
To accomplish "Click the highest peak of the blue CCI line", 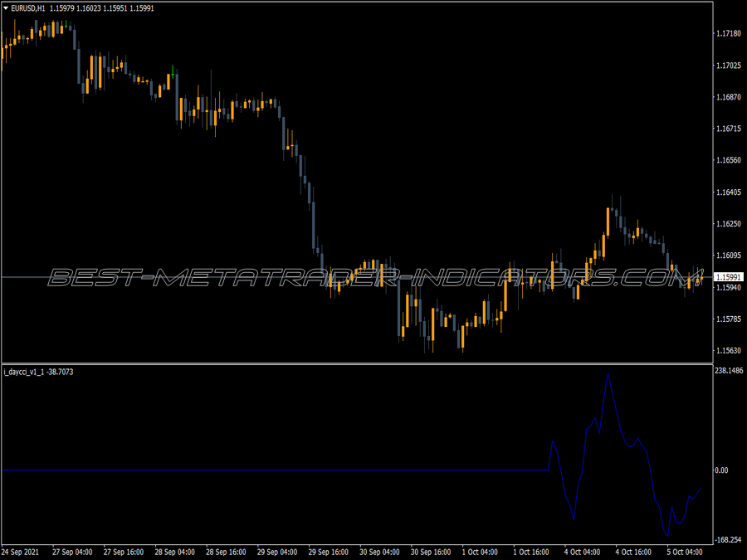I will point(608,374).
